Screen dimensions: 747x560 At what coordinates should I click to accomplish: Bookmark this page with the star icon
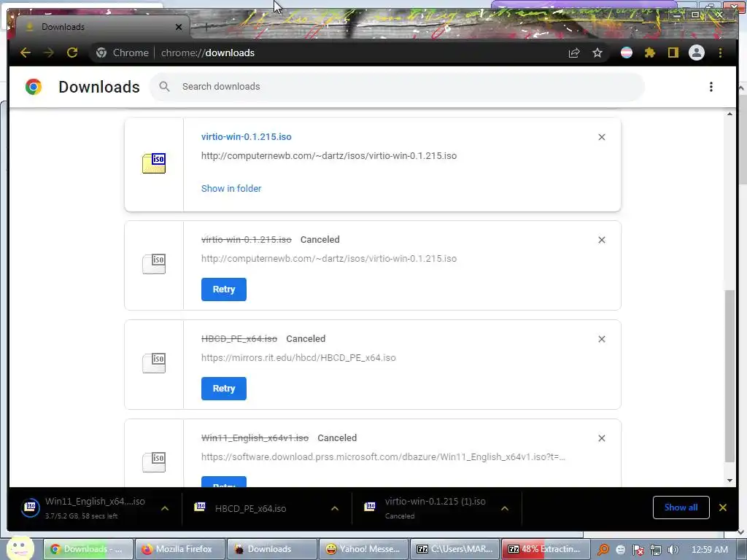pos(597,52)
